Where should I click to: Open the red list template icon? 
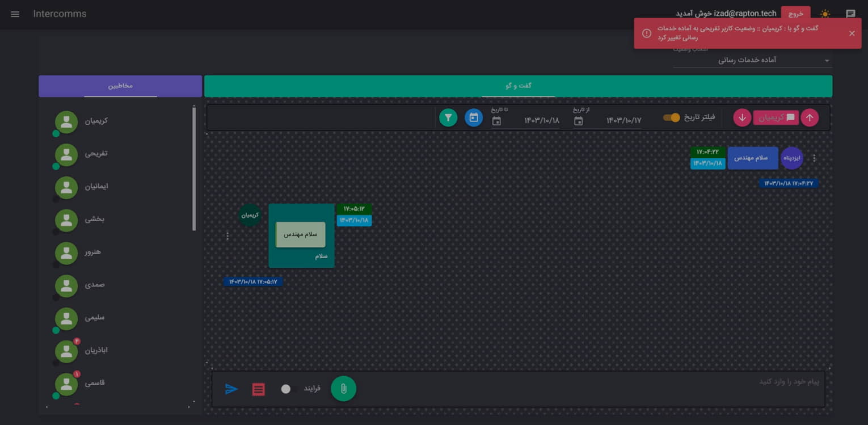(259, 389)
